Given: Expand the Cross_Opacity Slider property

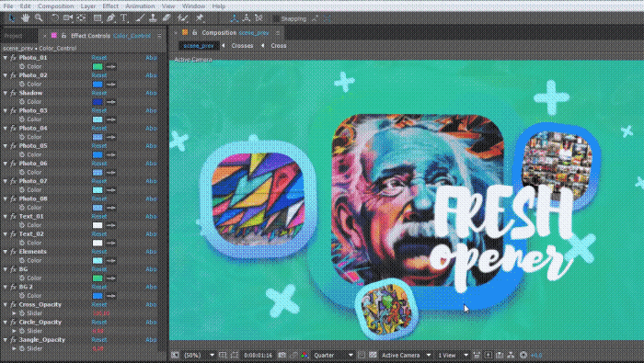Looking at the screenshot, I should tap(15, 313).
